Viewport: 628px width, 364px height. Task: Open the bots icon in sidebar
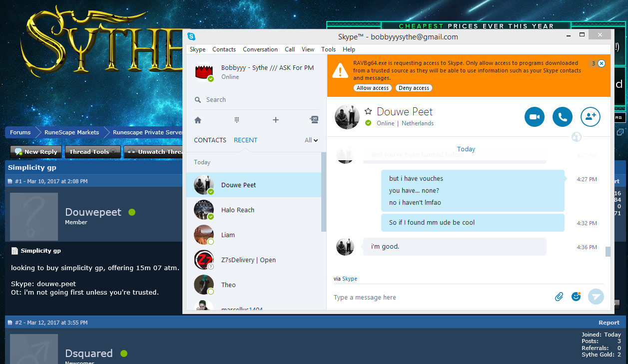point(314,120)
